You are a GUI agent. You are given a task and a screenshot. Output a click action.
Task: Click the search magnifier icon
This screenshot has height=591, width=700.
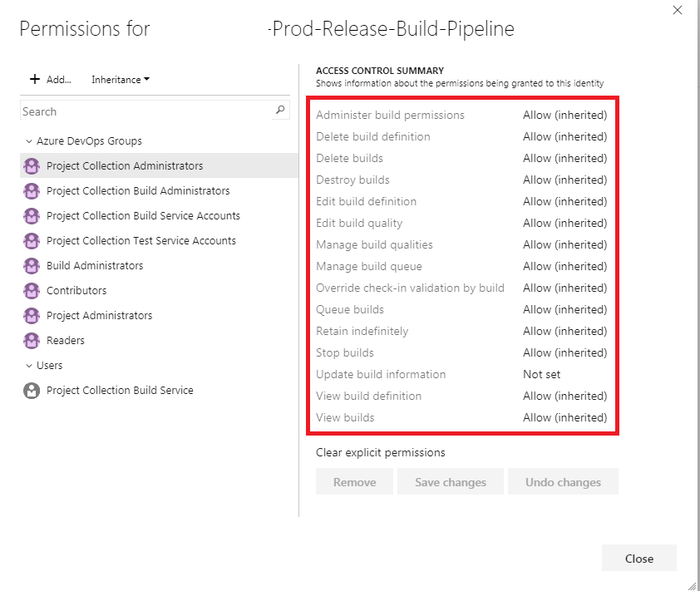point(282,111)
